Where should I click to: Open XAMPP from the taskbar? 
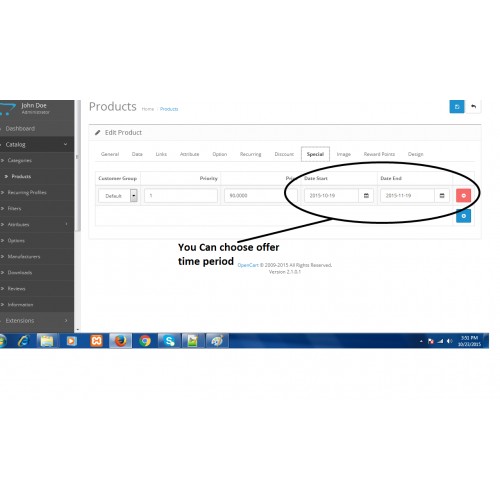pyautogui.click(x=96, y=341)
